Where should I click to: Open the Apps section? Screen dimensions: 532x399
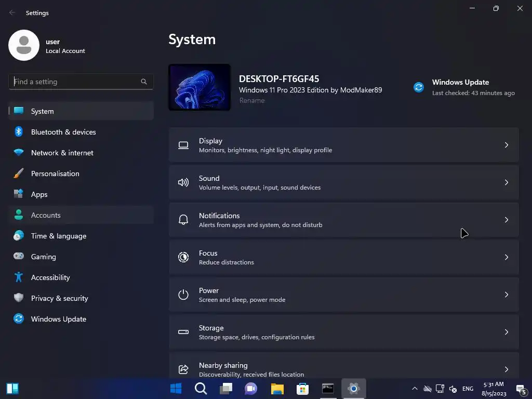pos(81,194)
